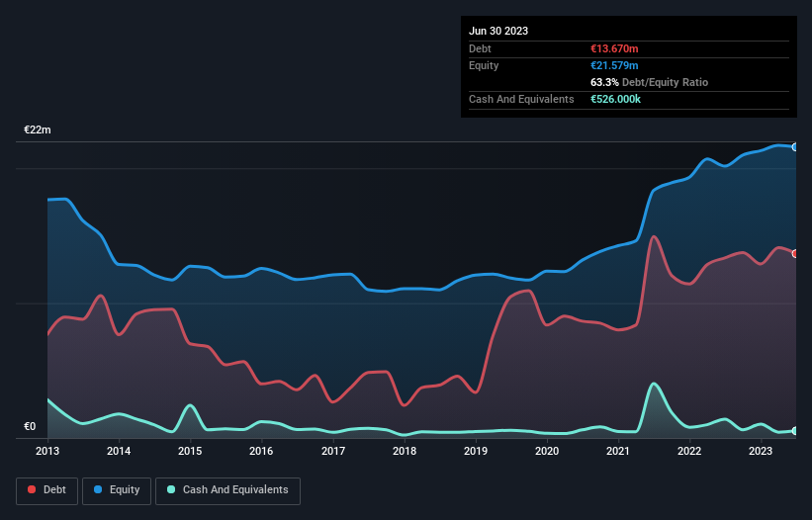
Task: Click the €21.579m equity value
Action: (614, 65)
